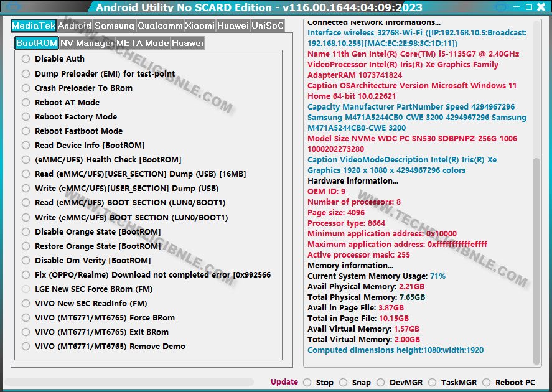This screenshot has height=392, width=552.
Task: Select the Reboot PC radio button
Action: [487, 383]
